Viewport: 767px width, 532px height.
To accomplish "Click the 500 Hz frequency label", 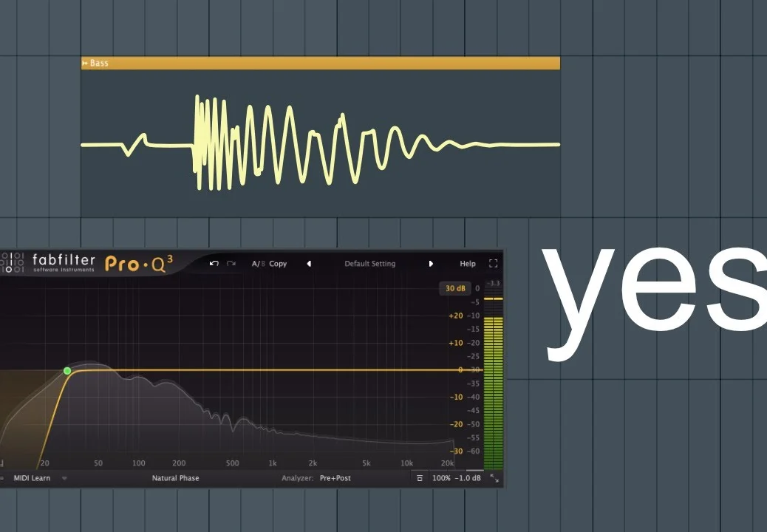I will (x=232, y=463).
